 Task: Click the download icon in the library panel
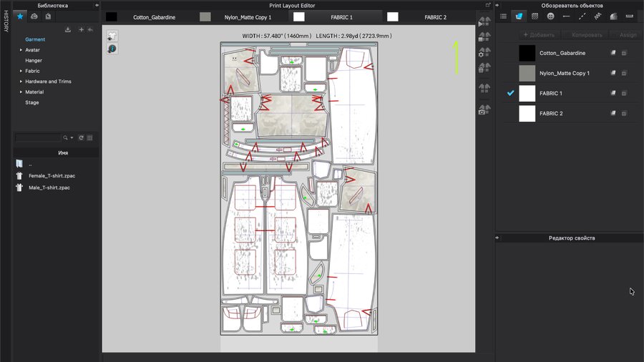(68, 29)
